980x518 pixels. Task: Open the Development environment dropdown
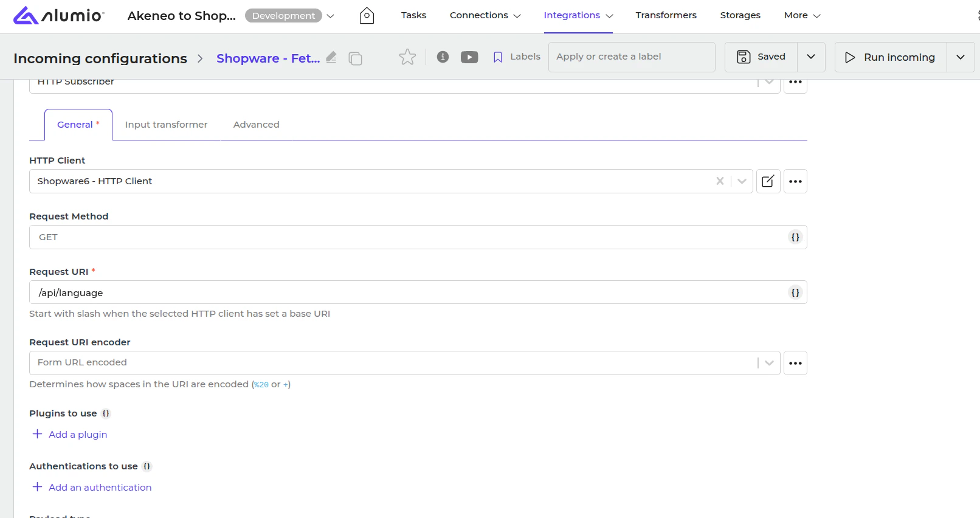(331, 16)
